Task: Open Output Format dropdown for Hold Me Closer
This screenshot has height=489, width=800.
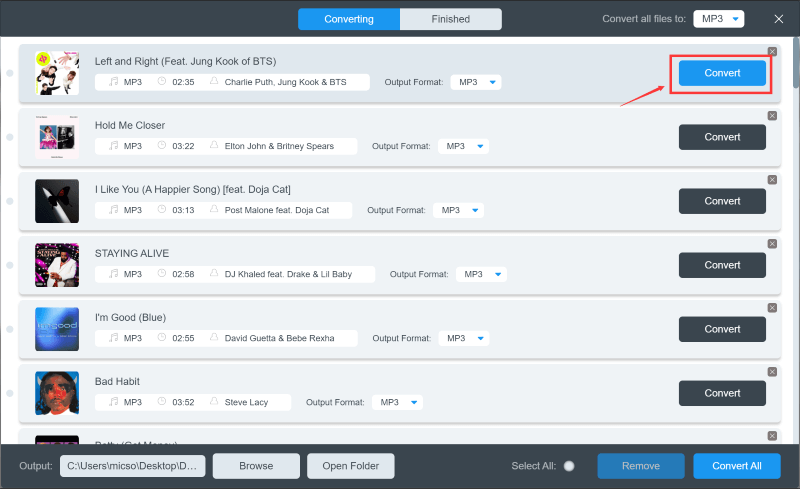Action: pos(463,146)
